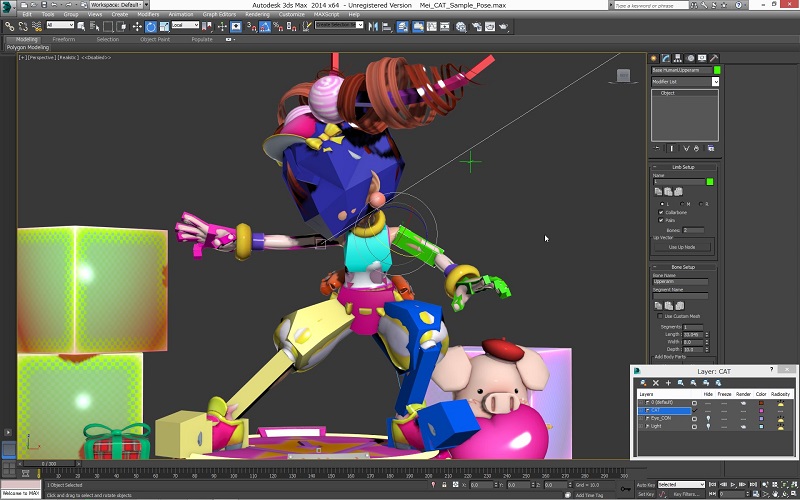The height and width of the screenshot is (500, 800).
Task: Click the Auto Key button
Action: 645,485
